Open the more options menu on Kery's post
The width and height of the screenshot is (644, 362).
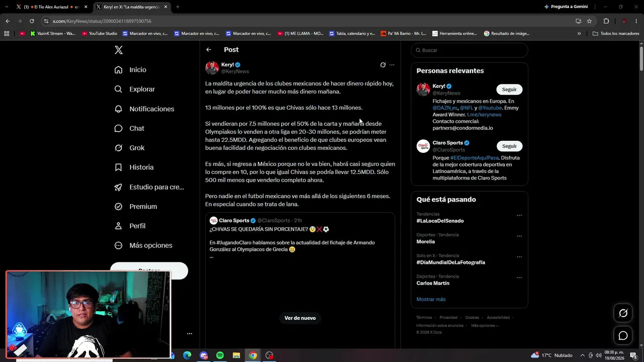coord(392,65)
